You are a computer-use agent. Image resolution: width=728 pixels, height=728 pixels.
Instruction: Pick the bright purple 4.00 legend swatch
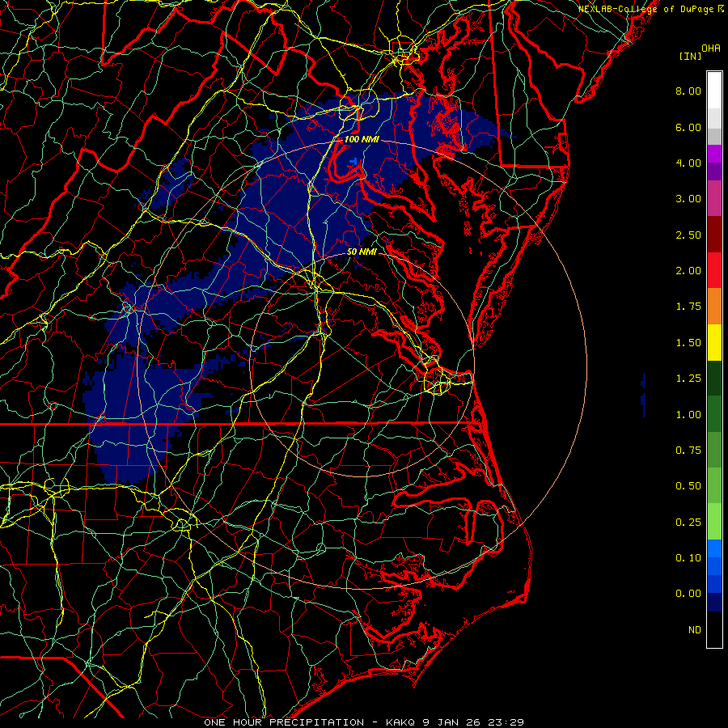pos(714,154)
